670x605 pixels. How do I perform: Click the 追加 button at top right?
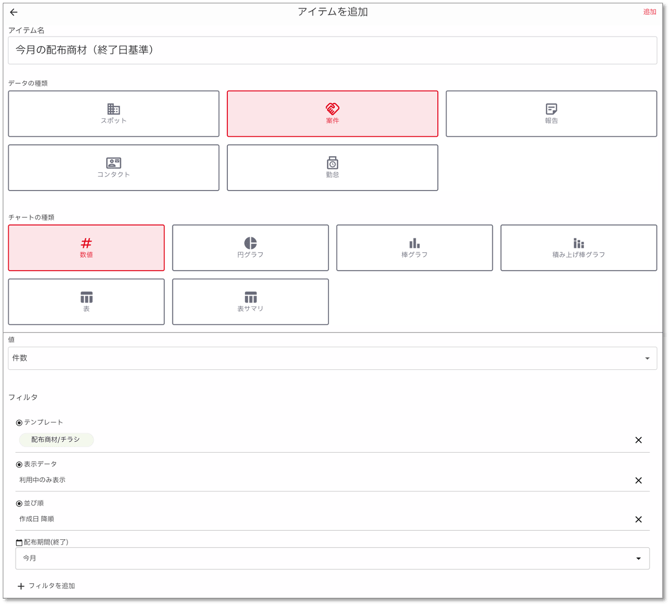[x=649, y=12]
